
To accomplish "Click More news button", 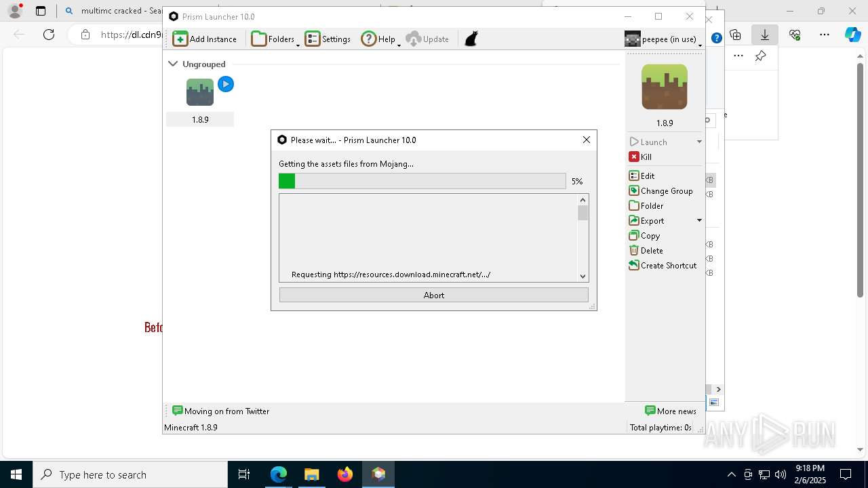I will (671, 411).
